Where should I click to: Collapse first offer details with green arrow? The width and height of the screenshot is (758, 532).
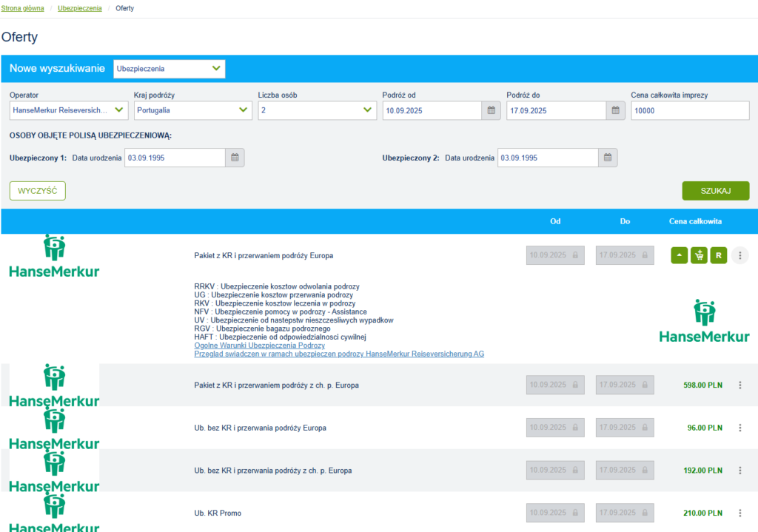(x=680, y=255)
